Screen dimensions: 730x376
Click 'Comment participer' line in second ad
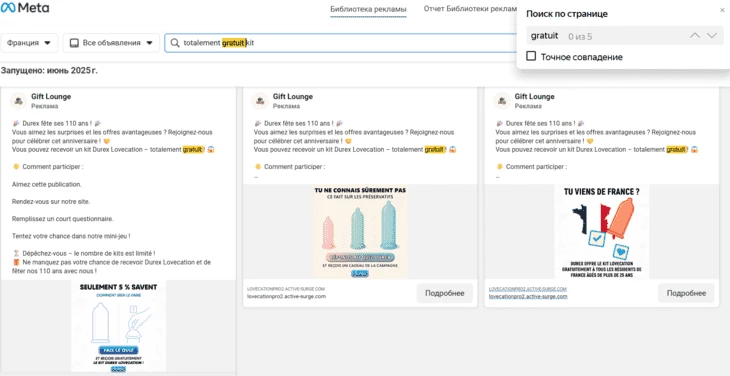tap(290, 167)
